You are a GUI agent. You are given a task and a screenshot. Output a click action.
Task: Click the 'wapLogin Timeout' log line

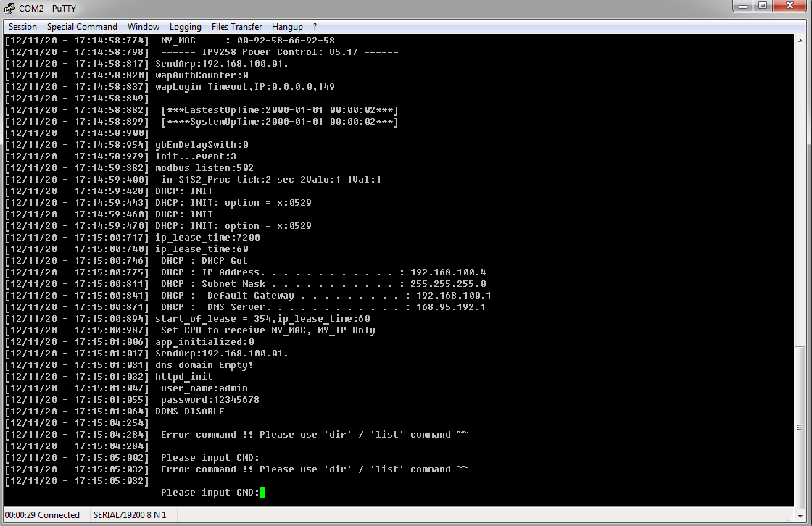[245, 86]
